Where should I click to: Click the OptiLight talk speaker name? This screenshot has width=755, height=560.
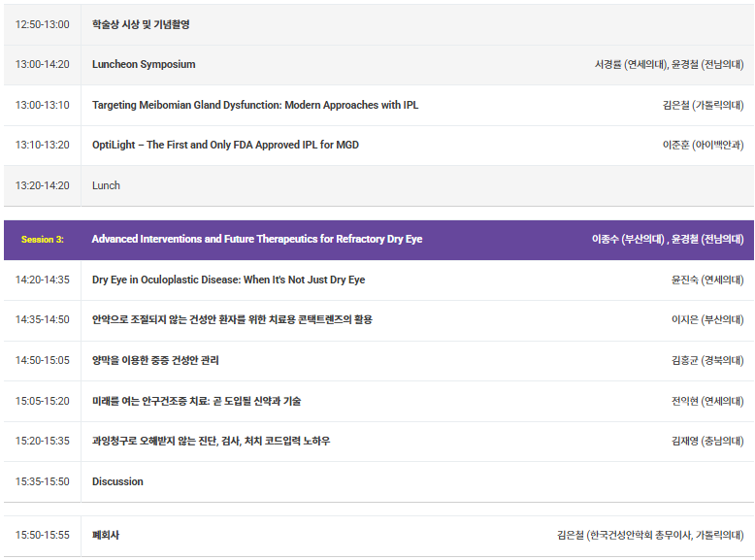pos(703,145)
